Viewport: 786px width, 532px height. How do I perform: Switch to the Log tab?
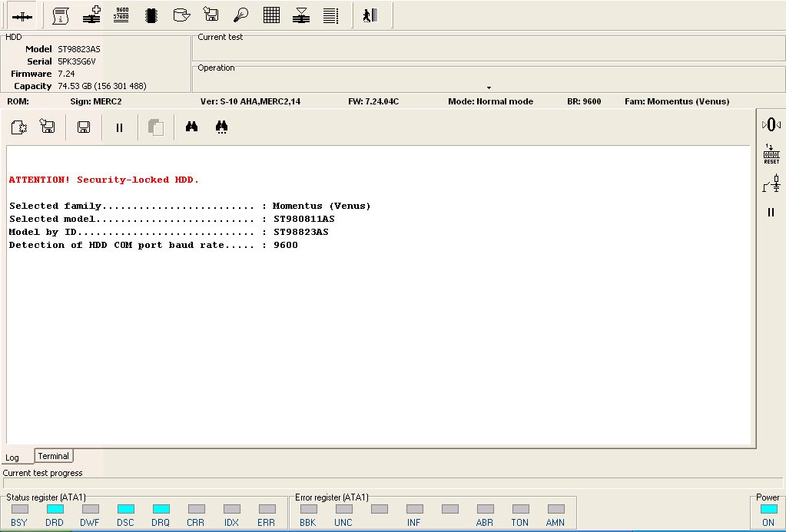tap(12, 458)
